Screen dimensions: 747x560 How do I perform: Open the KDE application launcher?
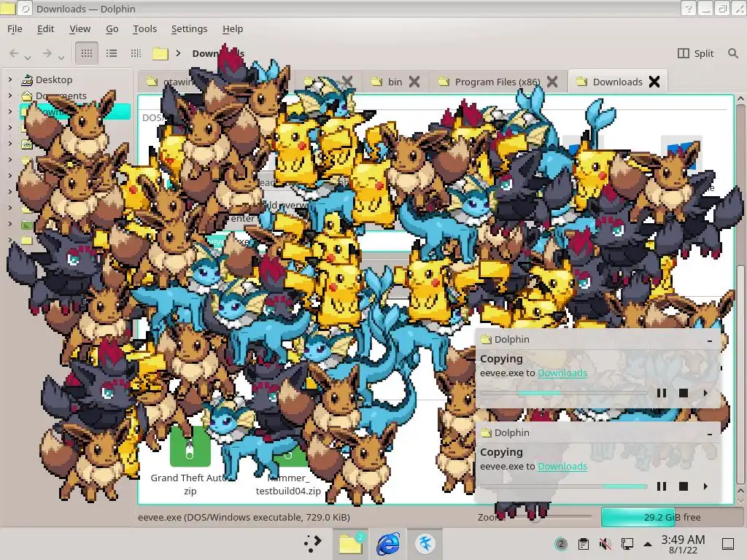pos(312,544)
